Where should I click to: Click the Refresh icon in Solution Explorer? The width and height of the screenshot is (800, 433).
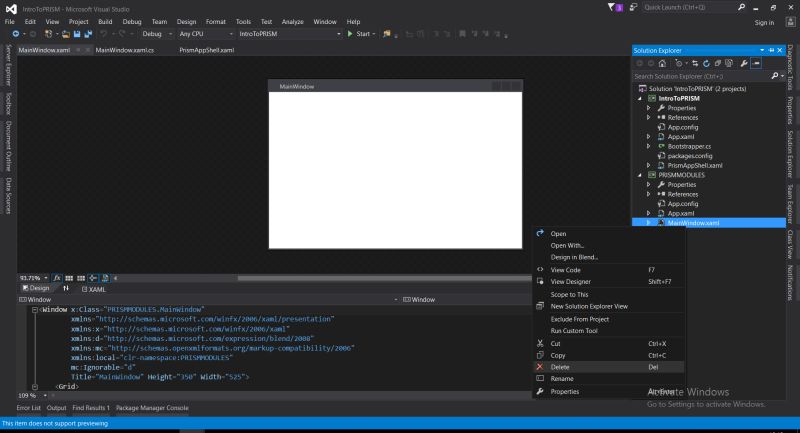tap(707, 63)
